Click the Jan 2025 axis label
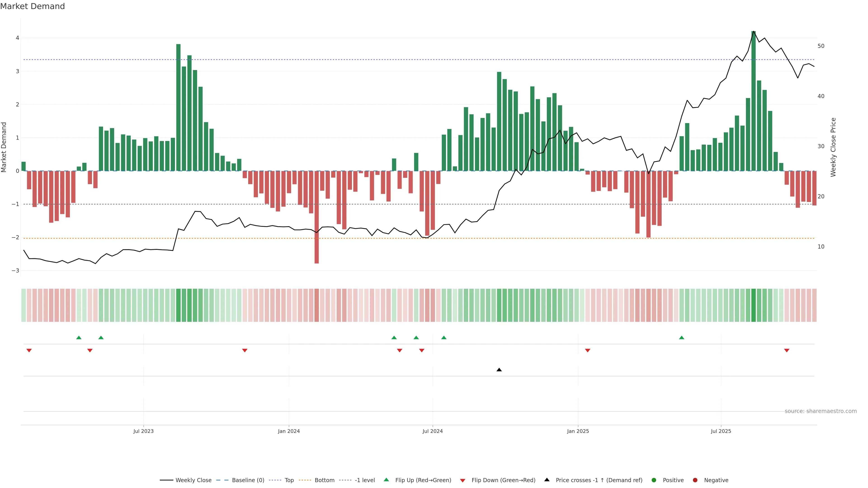The image size is (868, 488). pyautogui.click(x=578, y=432)
